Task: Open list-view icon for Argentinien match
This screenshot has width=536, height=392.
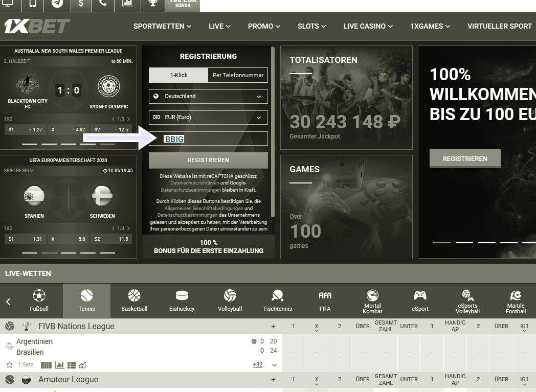Action: click(x=72, y=365)
